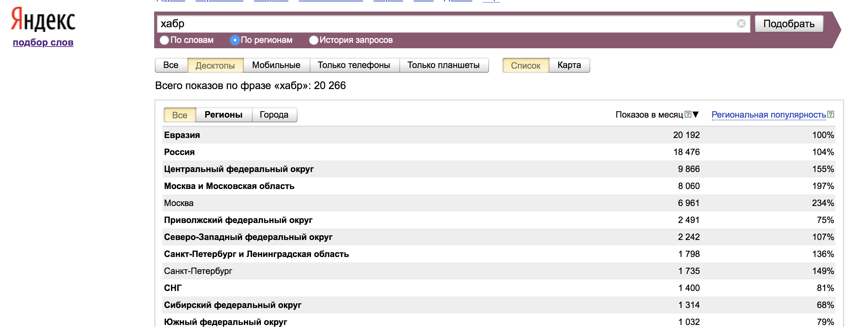Click the СНГ row label
Viewport: 868px width, 327px height.
pyautogui.click(x=173, y=288)
